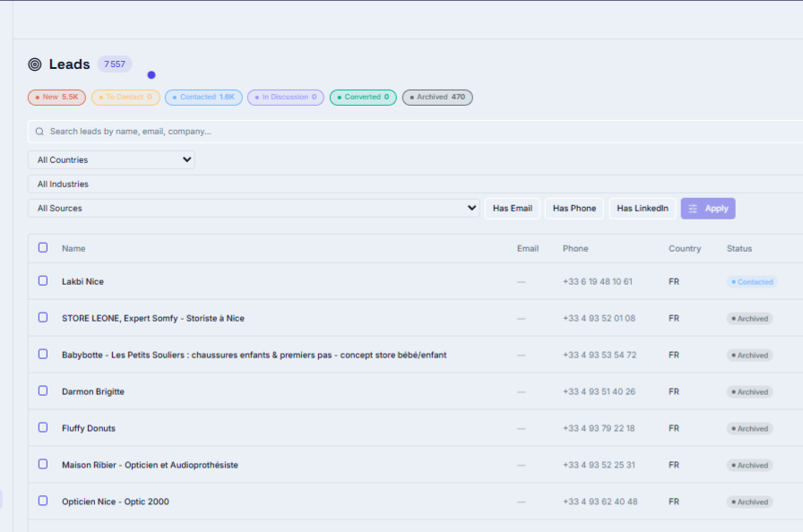803x532 pixels.
Task: Select the Babybotte lead checkbox
Action: click(43, 354)
